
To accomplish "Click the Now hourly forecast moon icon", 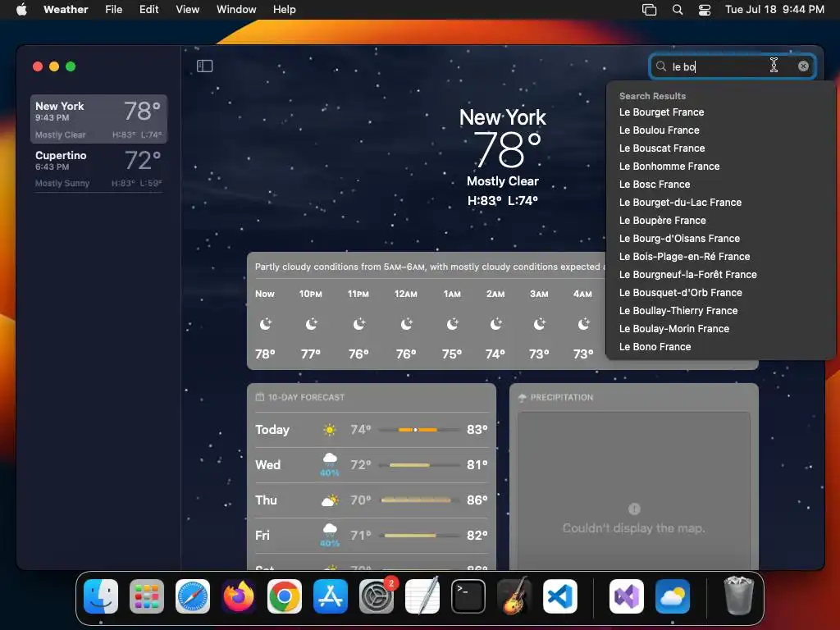I will [x=266, y=323].
